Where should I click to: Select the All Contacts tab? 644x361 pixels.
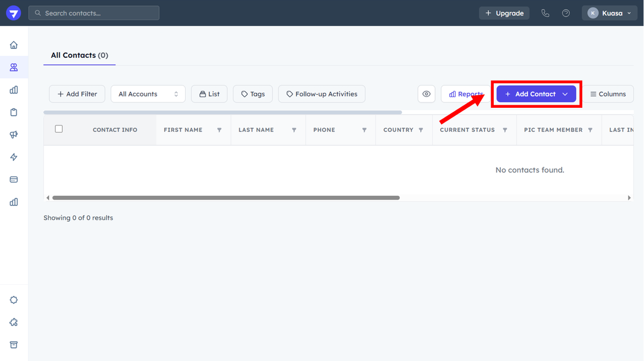pyautogui.click(x=79, y=55)
